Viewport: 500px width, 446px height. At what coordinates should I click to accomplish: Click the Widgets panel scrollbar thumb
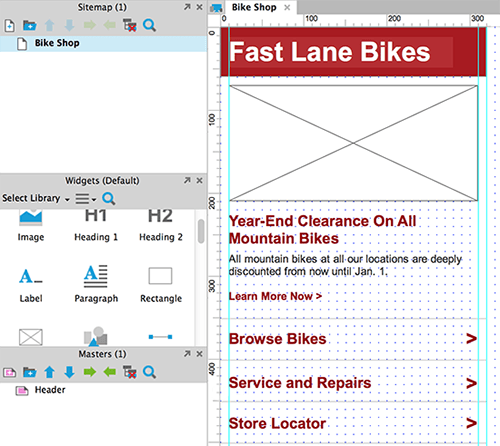[x=201, y=231]
